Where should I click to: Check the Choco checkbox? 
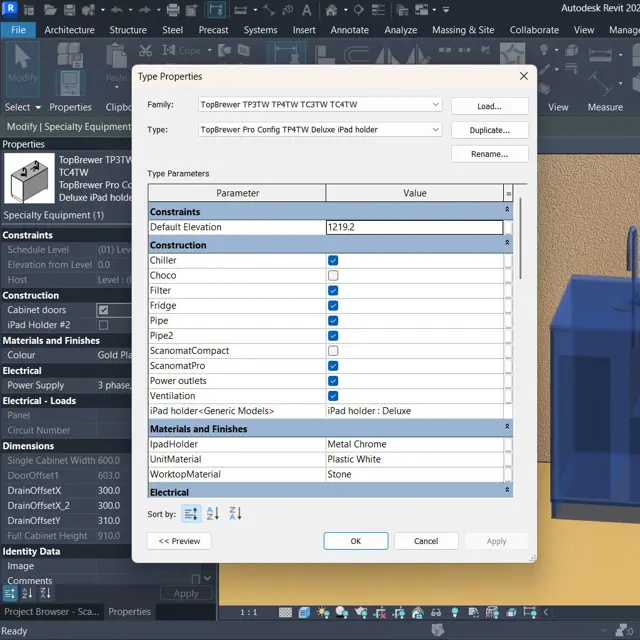[x=333, y=276]
